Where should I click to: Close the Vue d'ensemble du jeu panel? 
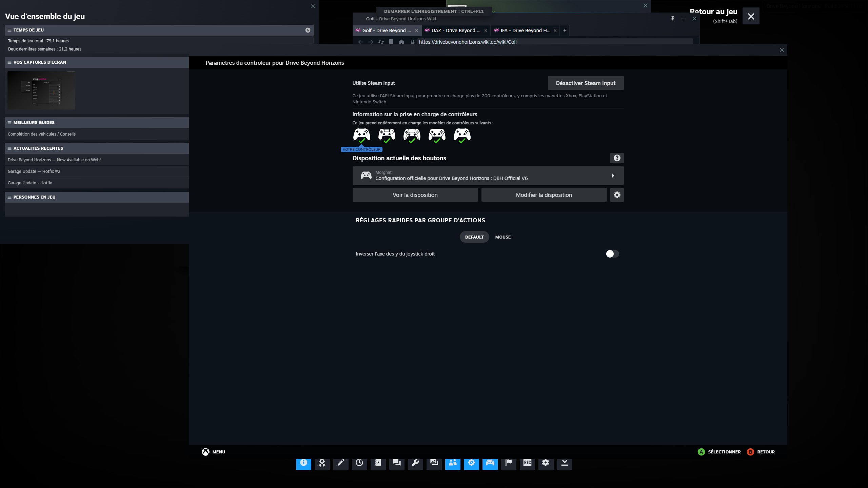coord(313,6)
